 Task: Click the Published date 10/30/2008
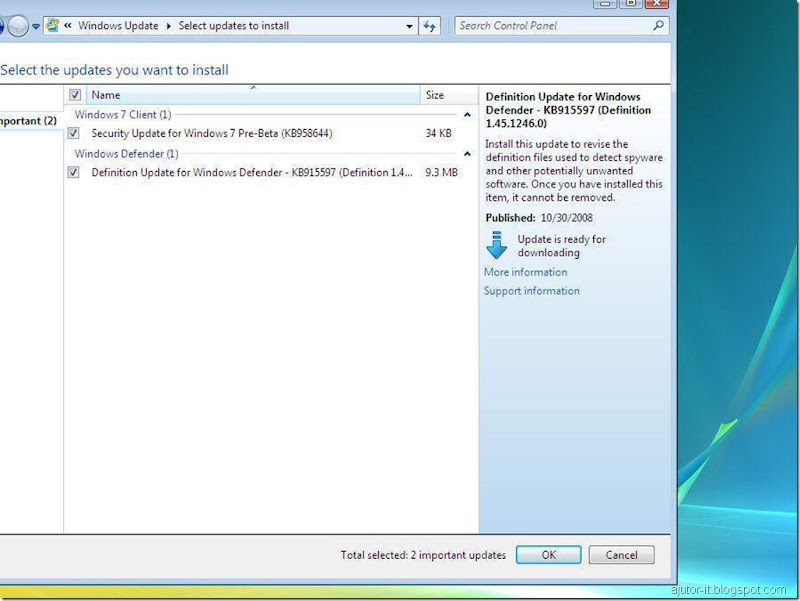coord(566,218)
